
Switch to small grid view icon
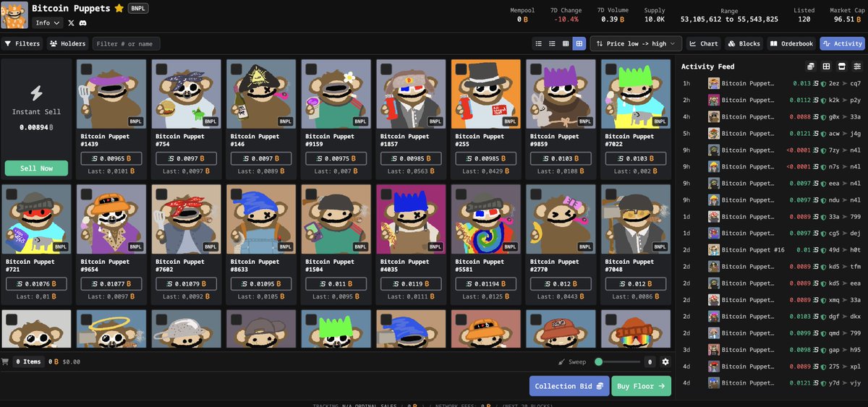tap(566, 43)
